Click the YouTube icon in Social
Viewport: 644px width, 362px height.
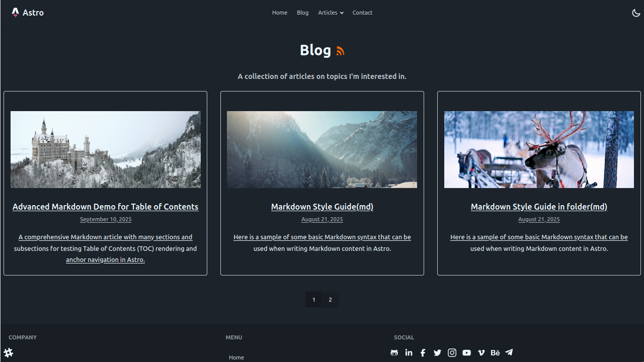(x=467, y=353)
